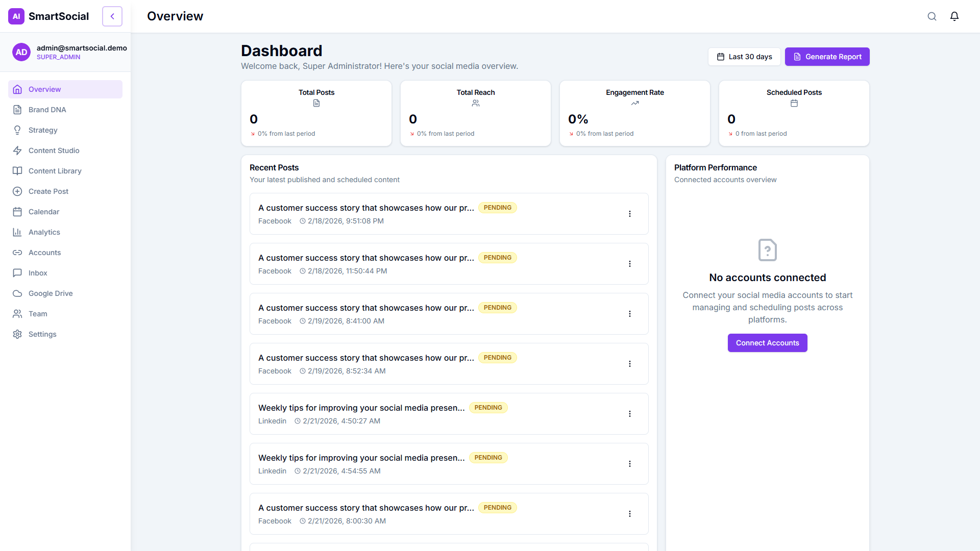This screenshot has width=980, height=551.
Task: Click Linkedin label on 4:50:27 AM post
Action: (272, 421)
